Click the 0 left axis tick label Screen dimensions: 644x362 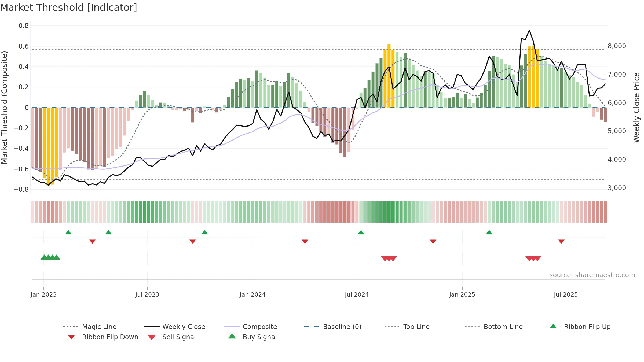[x=27, y=108]
